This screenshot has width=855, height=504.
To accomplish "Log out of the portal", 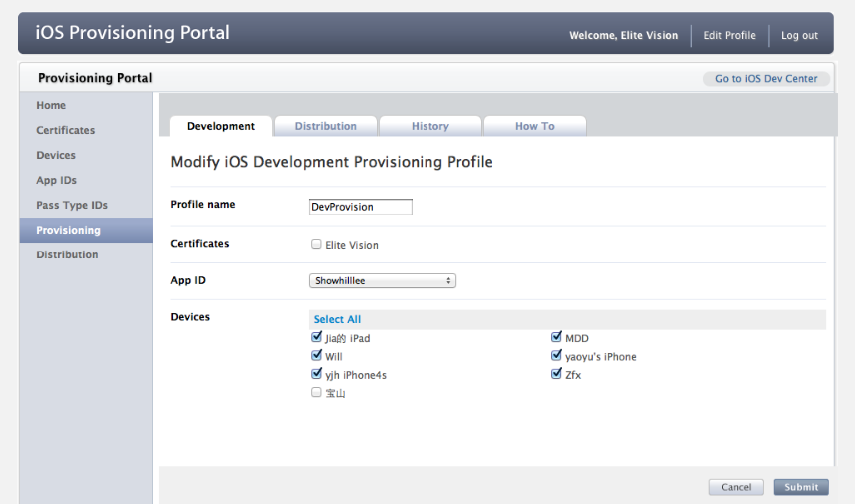I will [x=799, y=35].
